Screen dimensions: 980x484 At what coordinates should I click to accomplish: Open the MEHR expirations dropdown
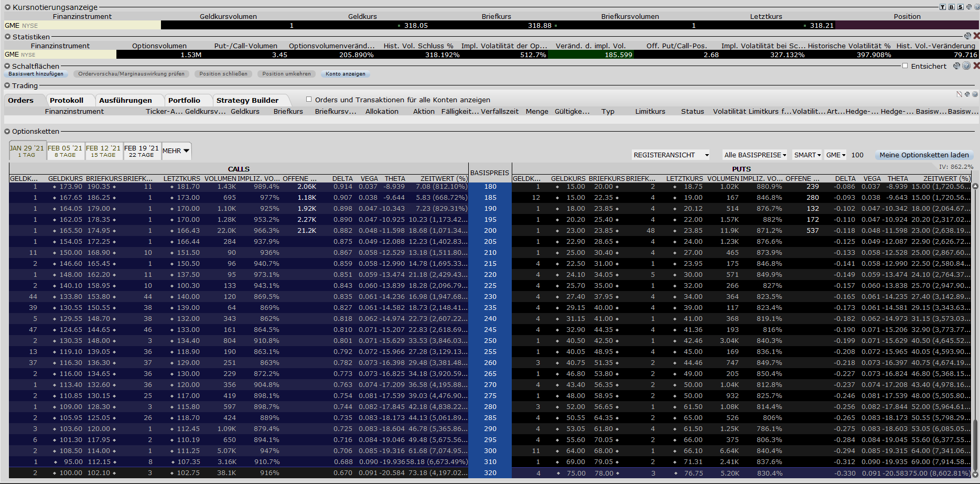coord(177,151)
